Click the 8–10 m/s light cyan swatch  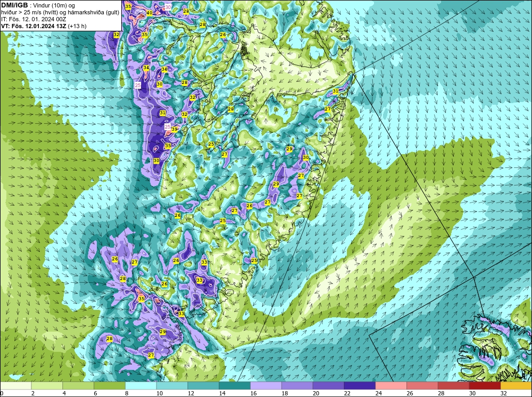coord(141,386)
